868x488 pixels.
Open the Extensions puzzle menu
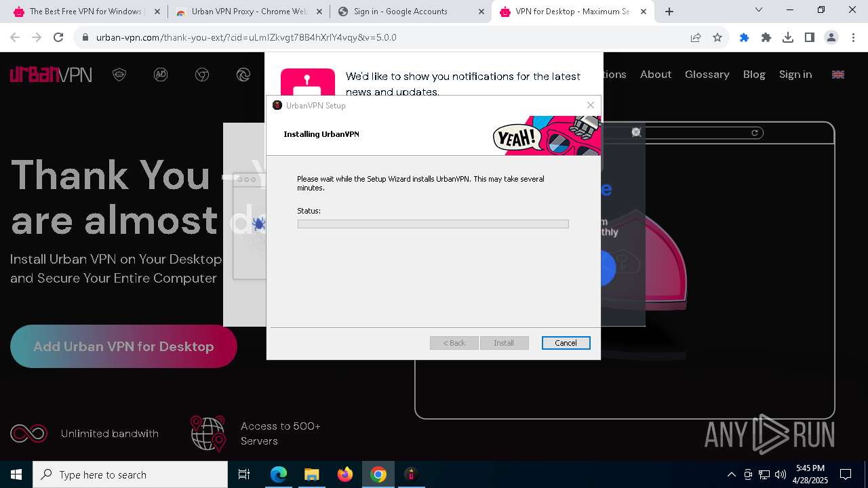point(766,37)
